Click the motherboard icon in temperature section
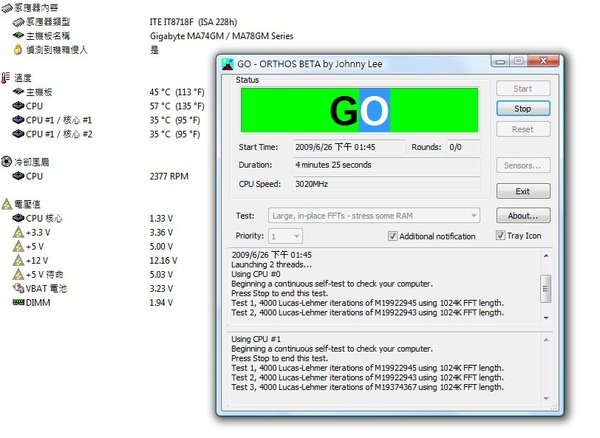This screenshot has width=600, height=438. (x=18, y=92)
